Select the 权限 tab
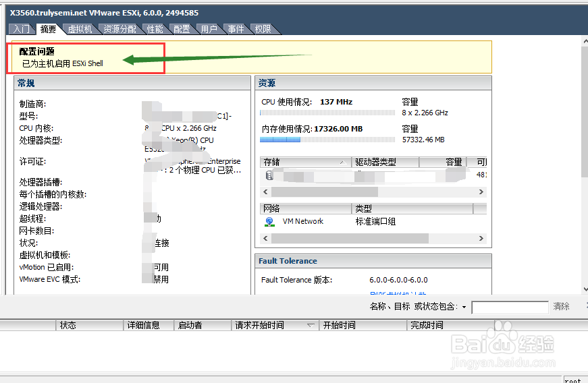Viewport: 588px width, 383px height. click(263, 29)
